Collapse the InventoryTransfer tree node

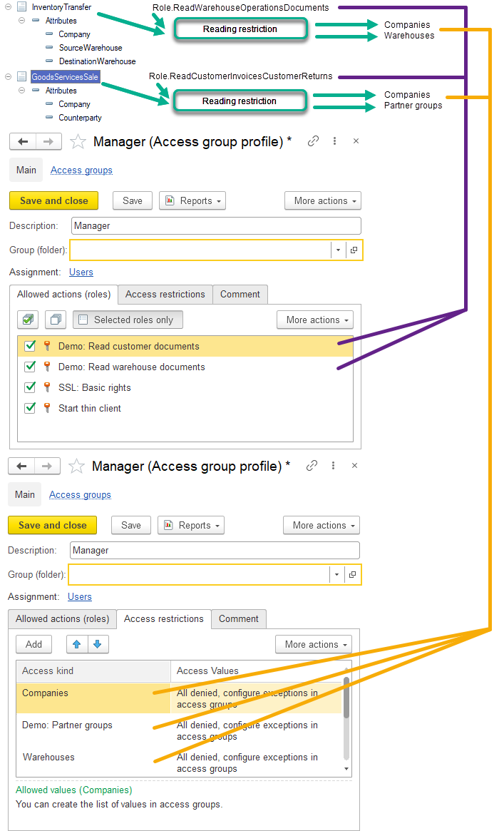point(8,7)
